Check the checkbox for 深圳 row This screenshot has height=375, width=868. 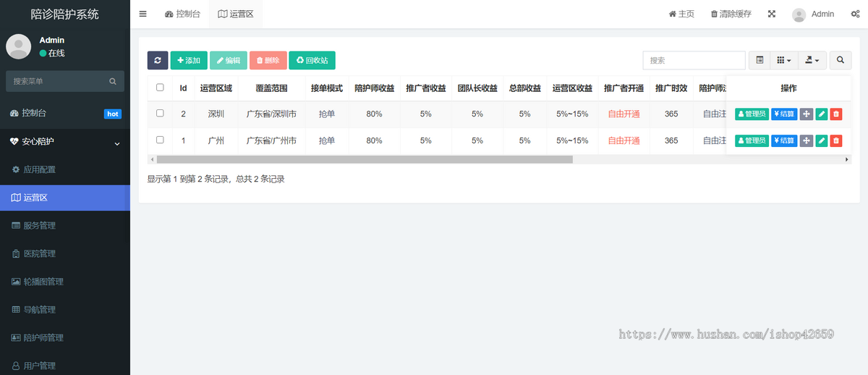(160, 113)
